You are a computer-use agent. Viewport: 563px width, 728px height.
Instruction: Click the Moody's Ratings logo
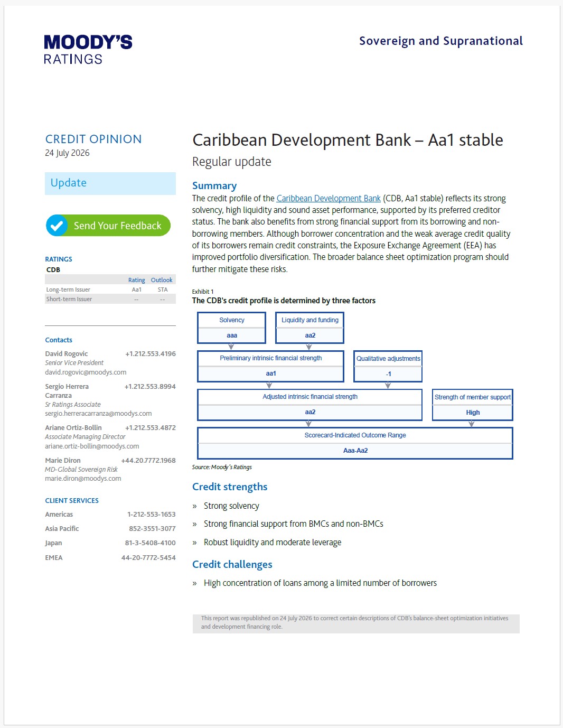(x=88, y=50)
